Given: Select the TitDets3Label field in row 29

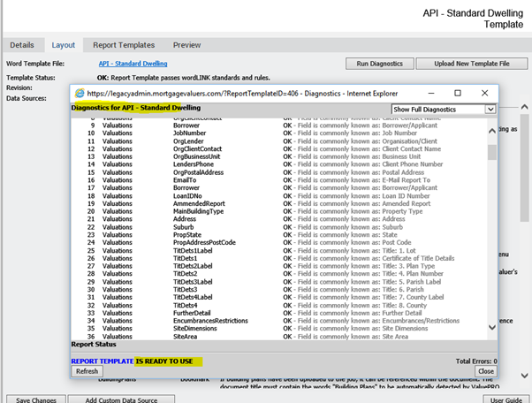Looking at the screenshot, I should [x=193, y=282].
